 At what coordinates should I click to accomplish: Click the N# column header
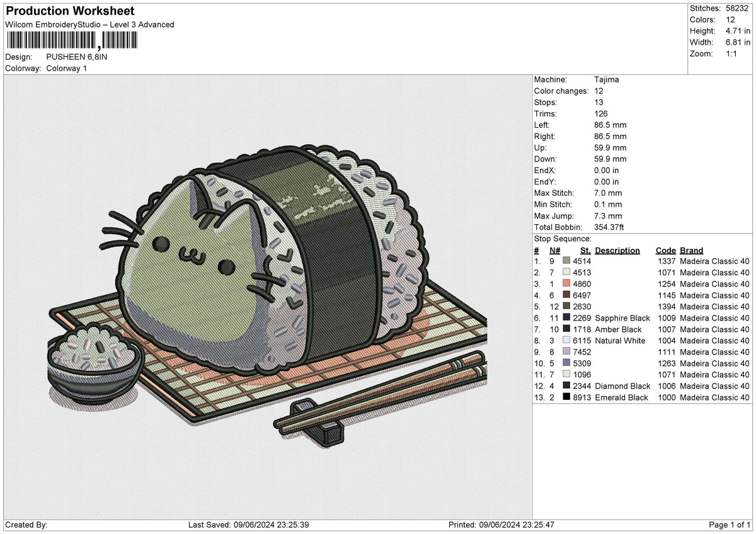[x=554, y=251]
